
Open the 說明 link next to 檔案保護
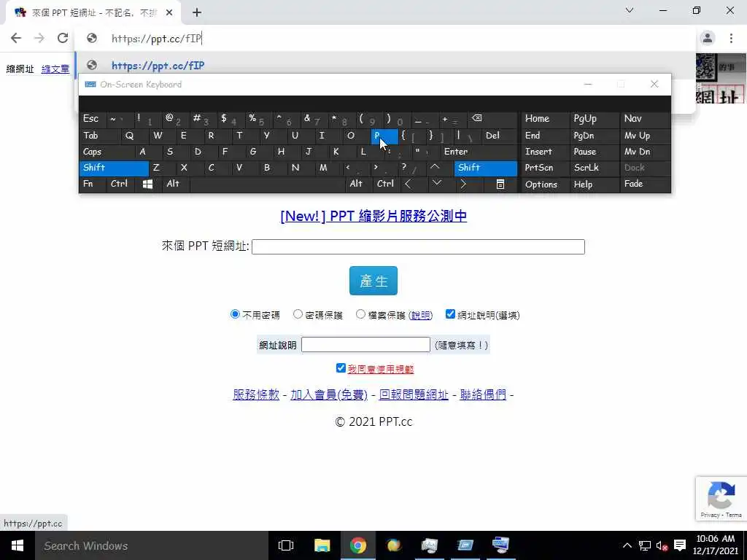point(421,315)
